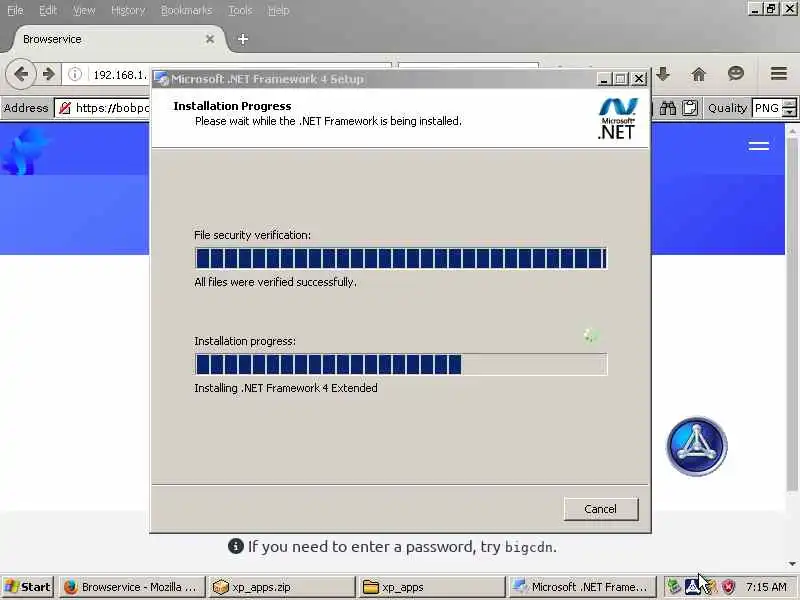Click the scrollbar down arrow on webpage

[x=792, y=564]
